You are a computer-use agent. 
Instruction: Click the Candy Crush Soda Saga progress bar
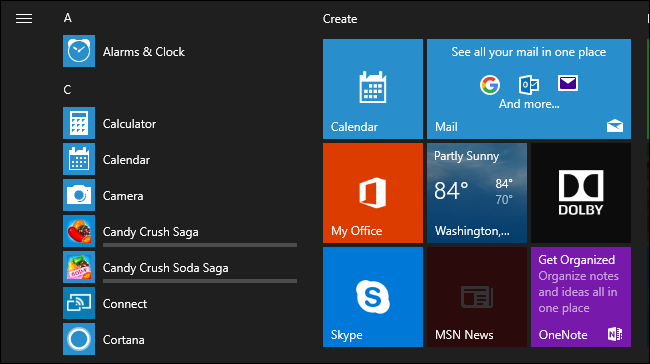point(200,281)
